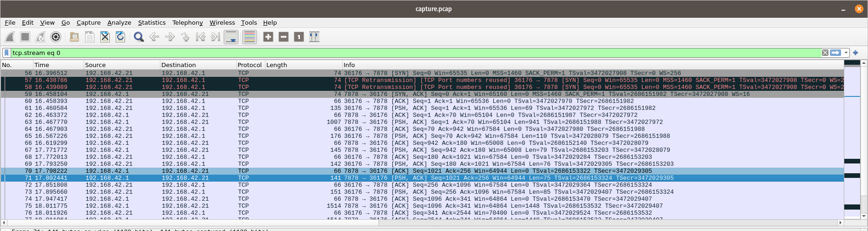Image resolution: width=868 pixels, height=231 pixels.
Task: Reload this capture file
Action: pyautogui.click(x=120, y=37)
